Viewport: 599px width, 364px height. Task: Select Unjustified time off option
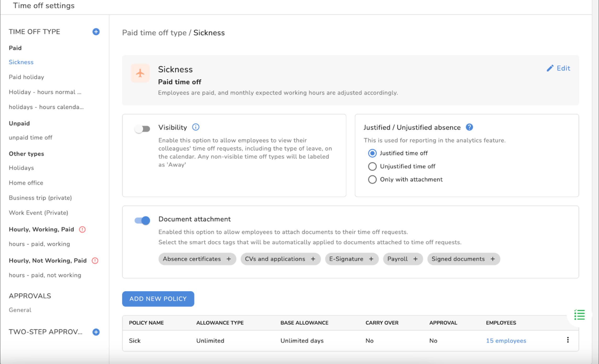(x=372, y=166)
